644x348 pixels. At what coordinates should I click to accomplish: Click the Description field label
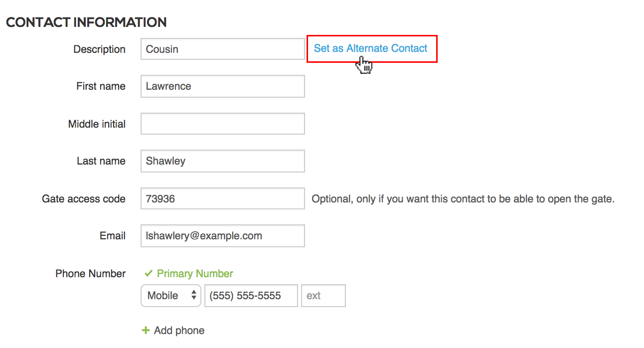pos(99,49)
